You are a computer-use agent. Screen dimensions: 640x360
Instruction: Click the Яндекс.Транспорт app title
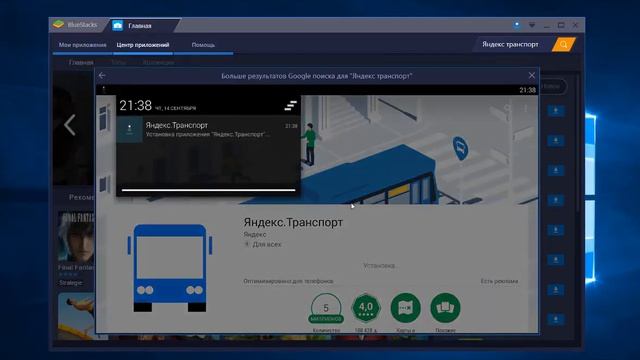click(293, 222)
